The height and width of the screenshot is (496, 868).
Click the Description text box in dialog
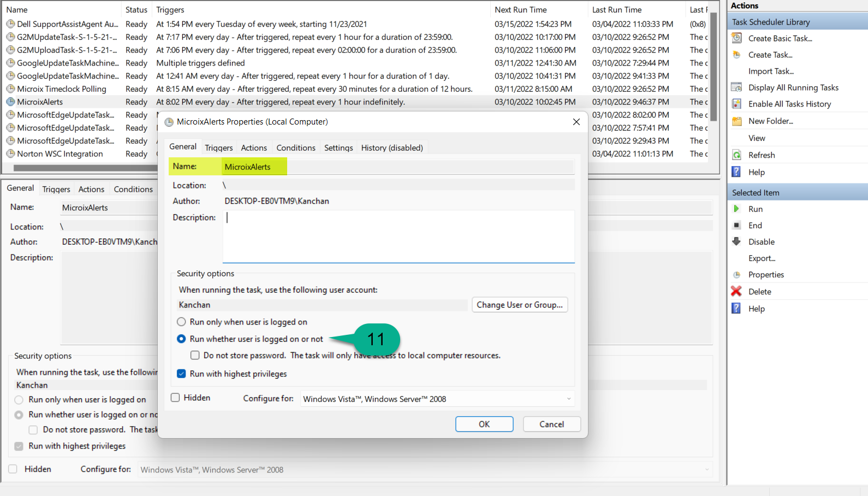[x=399, y=236]
